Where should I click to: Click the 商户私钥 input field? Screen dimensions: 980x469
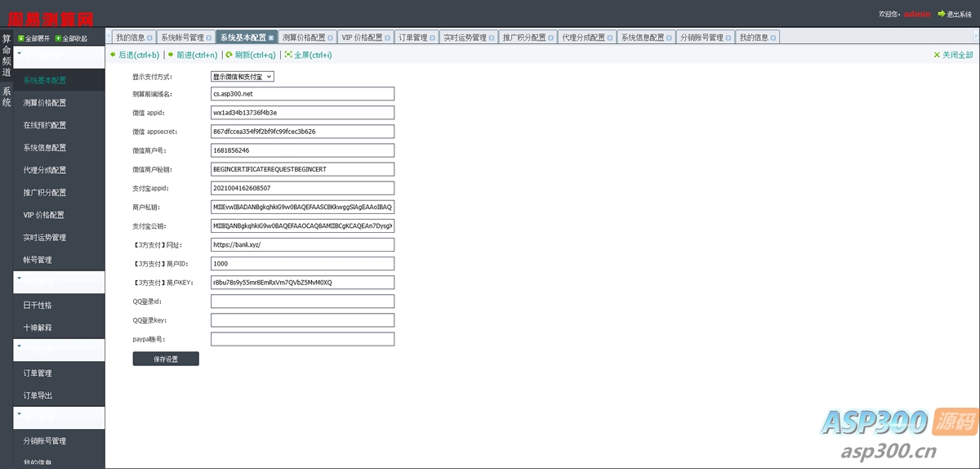302,207
